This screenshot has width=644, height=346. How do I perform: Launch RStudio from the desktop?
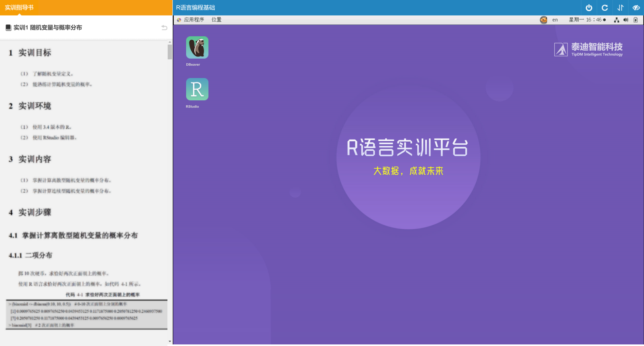tap(197, 89)
